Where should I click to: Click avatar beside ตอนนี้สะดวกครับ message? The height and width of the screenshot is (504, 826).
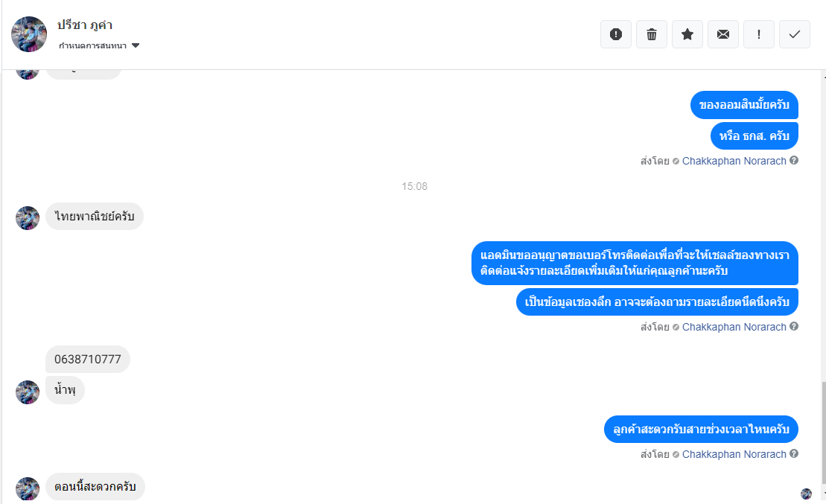click(28, 488)
